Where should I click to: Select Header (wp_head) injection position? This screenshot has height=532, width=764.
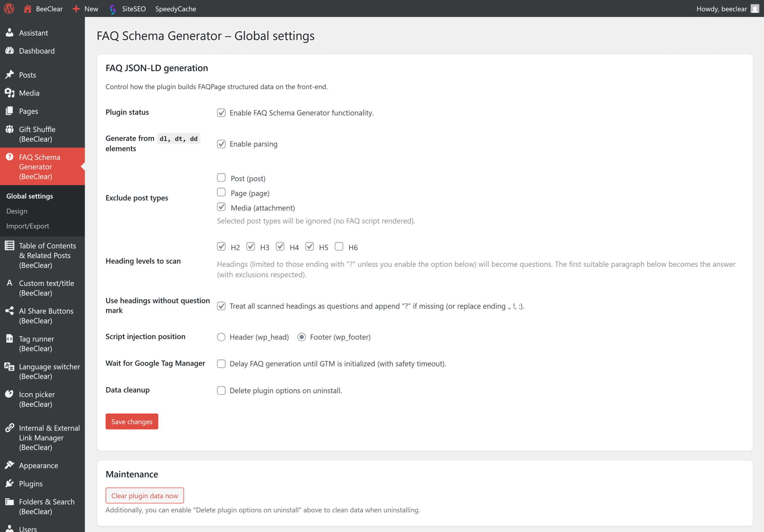[x=221, y=337]
